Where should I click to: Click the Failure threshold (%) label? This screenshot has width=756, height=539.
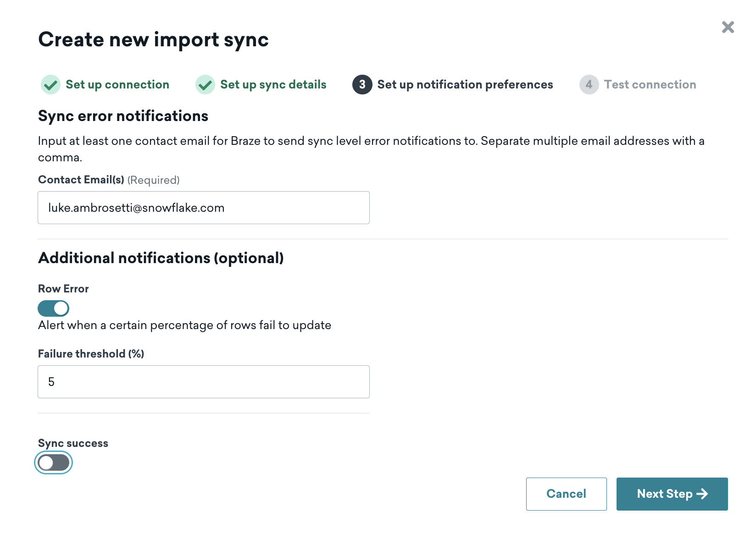click(x=91, y=354)
